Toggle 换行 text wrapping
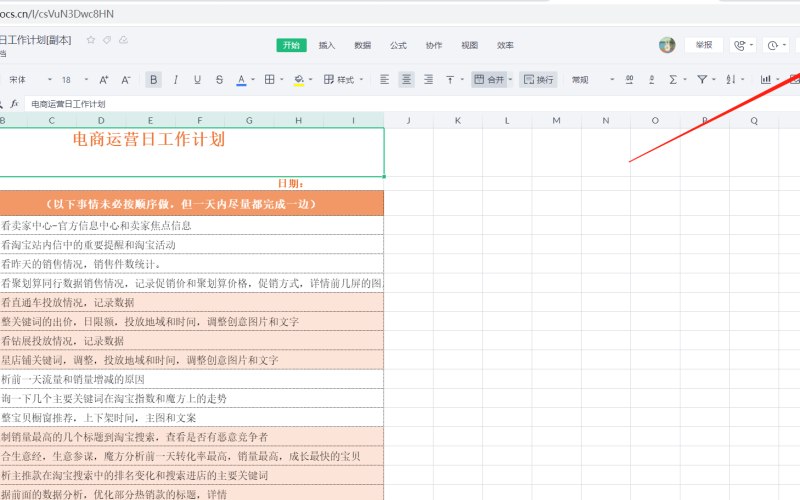The height and width of the screenshot is (500, 800). [538, 80]
